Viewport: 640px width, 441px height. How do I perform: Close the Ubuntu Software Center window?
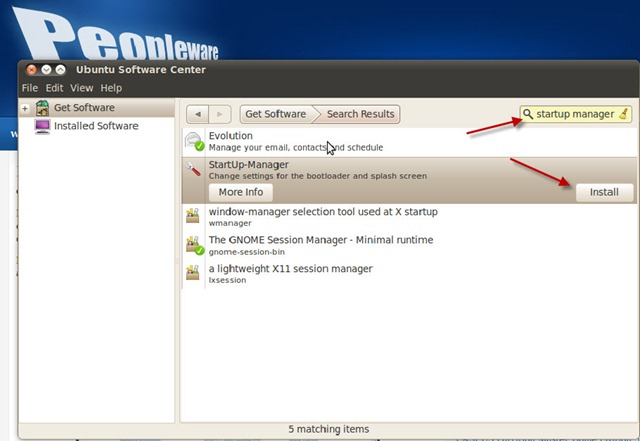pyautogui.click(x=31, y=70)
